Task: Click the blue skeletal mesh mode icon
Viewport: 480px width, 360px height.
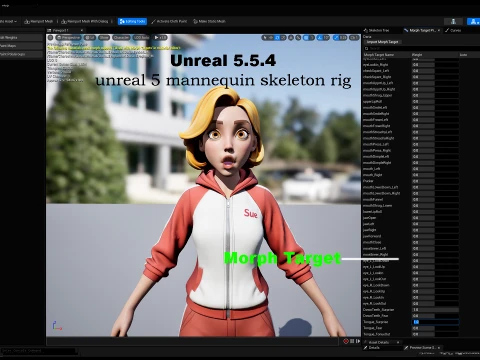Action: point(473,21)
